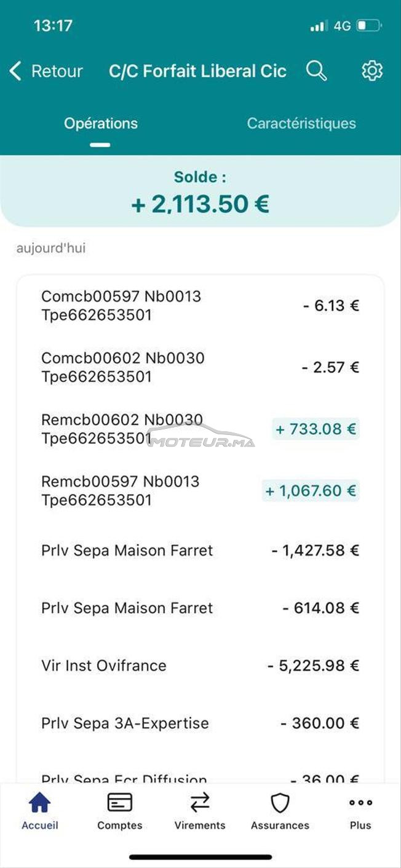Viewport: 401px width, 868px height.
Task: Tap the Solde balance banner
Action: [200, 191]
